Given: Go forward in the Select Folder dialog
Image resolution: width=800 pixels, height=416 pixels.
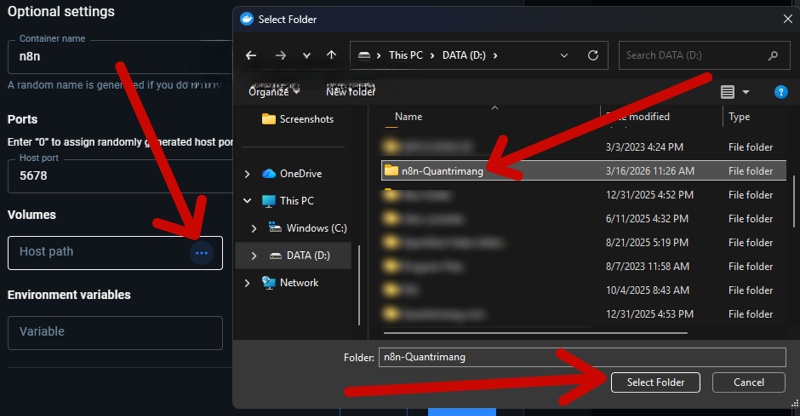Looking at the screenshot, I should [281, 55].
